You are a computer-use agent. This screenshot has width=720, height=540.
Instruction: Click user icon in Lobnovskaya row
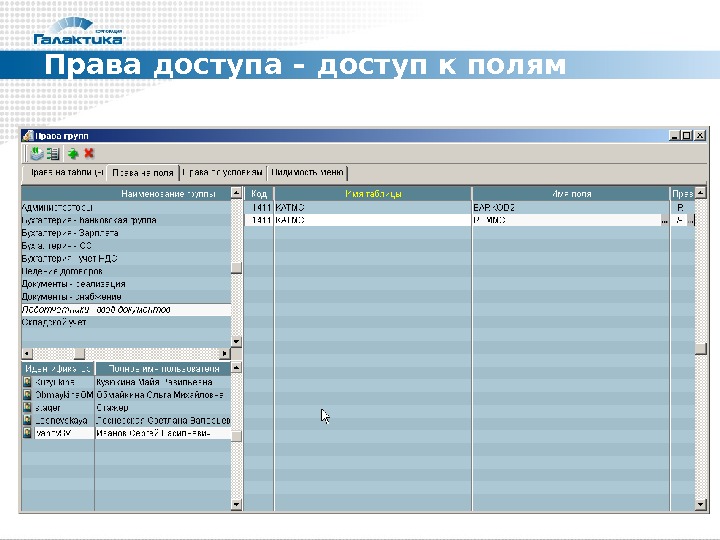[x=28, y=420]
